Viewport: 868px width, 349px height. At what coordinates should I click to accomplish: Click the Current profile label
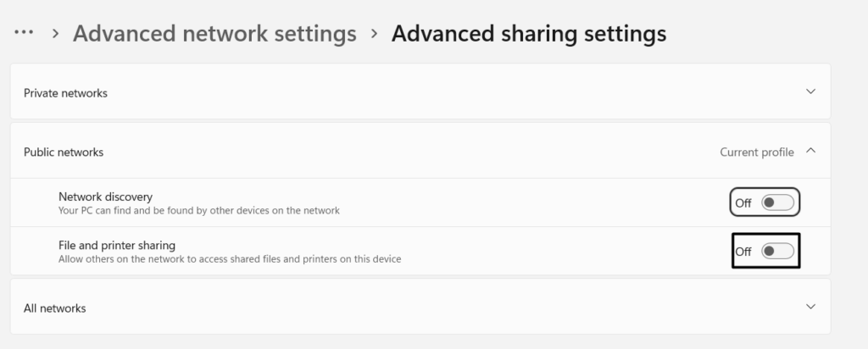point(756,152)
